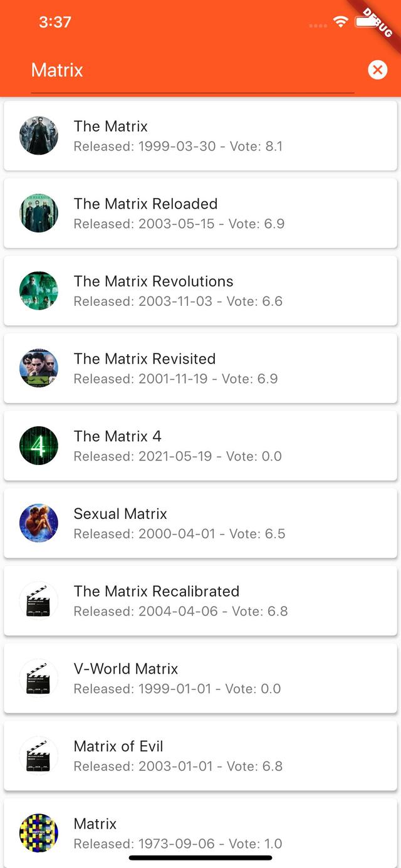Tap the V-World Matrix clapperboard icon
The image size is (401, 868).
pos(39,678)
